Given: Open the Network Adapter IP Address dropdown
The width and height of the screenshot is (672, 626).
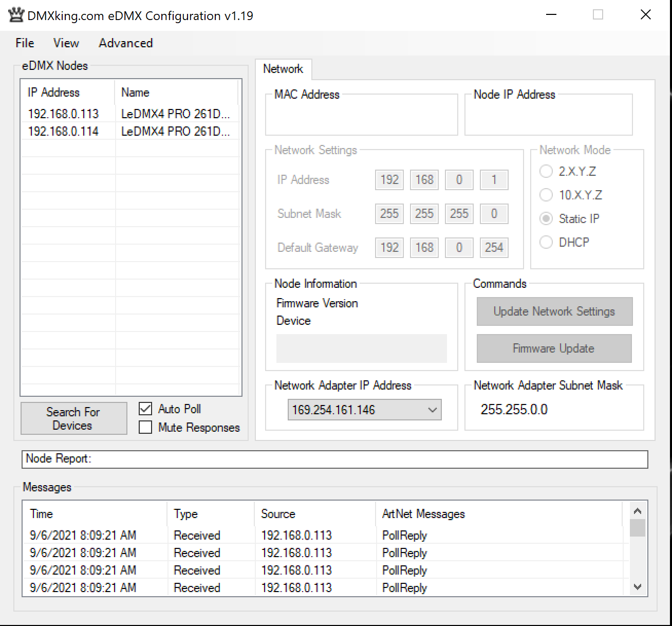Looking at the screenshot, I should click(x=432, y=410).
